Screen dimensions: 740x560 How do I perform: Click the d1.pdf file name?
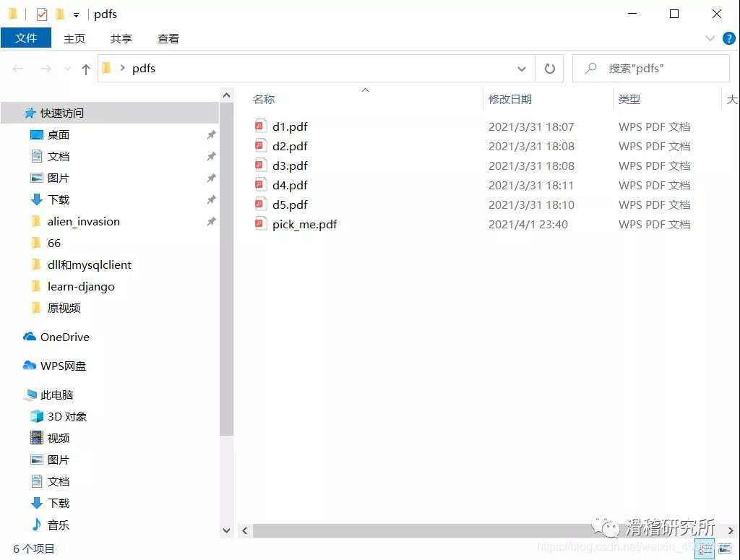[290, 126]
